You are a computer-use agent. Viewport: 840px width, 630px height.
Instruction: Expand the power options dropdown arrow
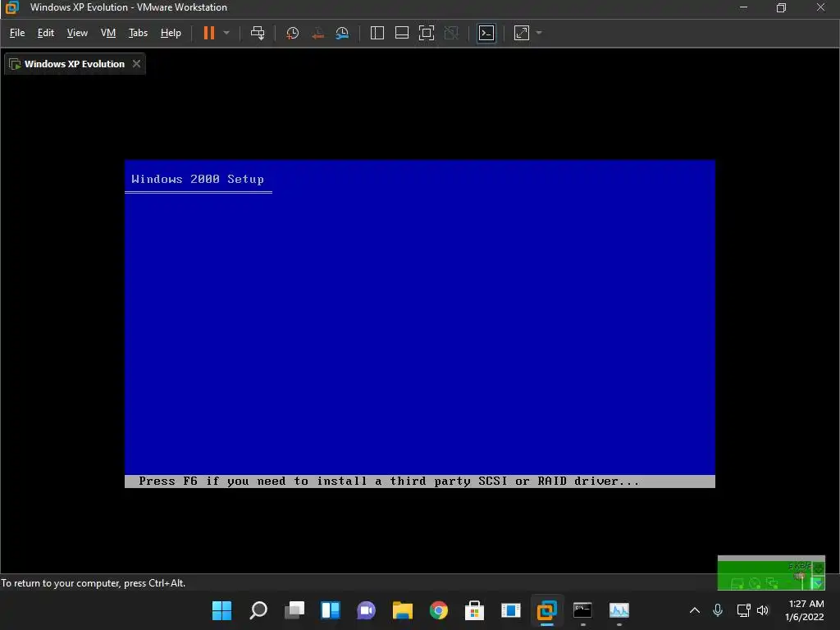click(x=226, y=33)
